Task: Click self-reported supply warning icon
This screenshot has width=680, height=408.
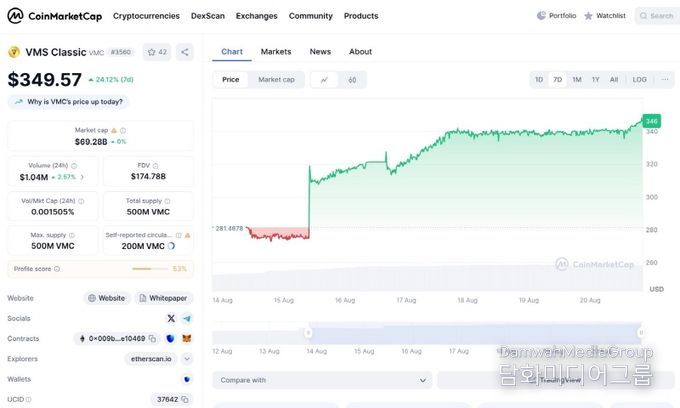Action: coord(188,235)
